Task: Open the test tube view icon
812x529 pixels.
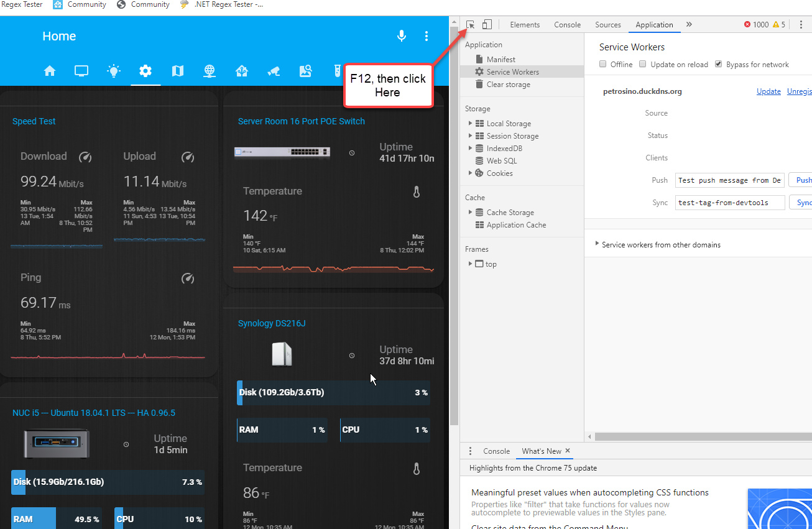Action: (x=336, y=71)
